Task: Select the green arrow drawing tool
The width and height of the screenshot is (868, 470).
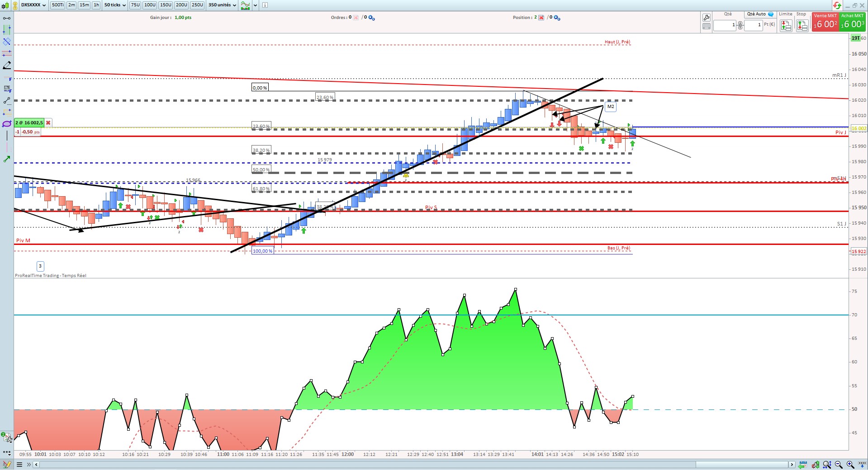Action: pos(7,159)
